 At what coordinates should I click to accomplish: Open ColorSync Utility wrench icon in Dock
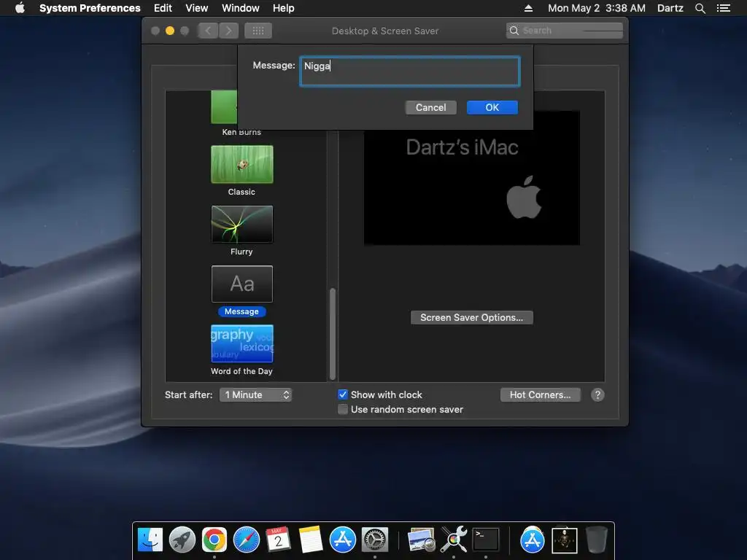point(454,540)
